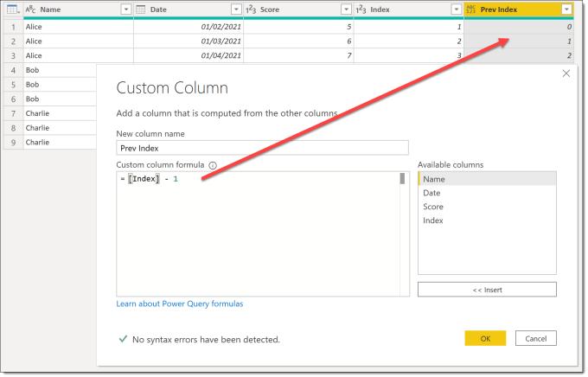Image resolution: width=588 pixels, height=377 pixels.
Task: Click the New column name field
Action: pyautogui.click(x=262, y=148)
